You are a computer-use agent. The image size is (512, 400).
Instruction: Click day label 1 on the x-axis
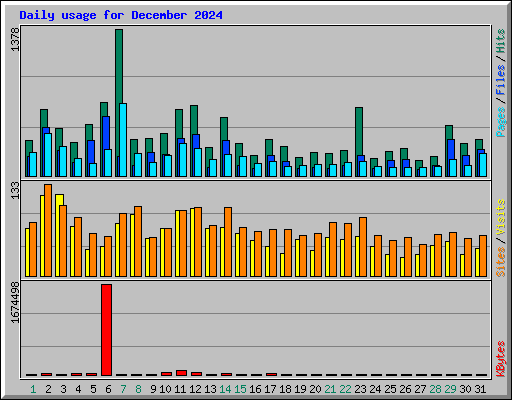click(33, 389)
